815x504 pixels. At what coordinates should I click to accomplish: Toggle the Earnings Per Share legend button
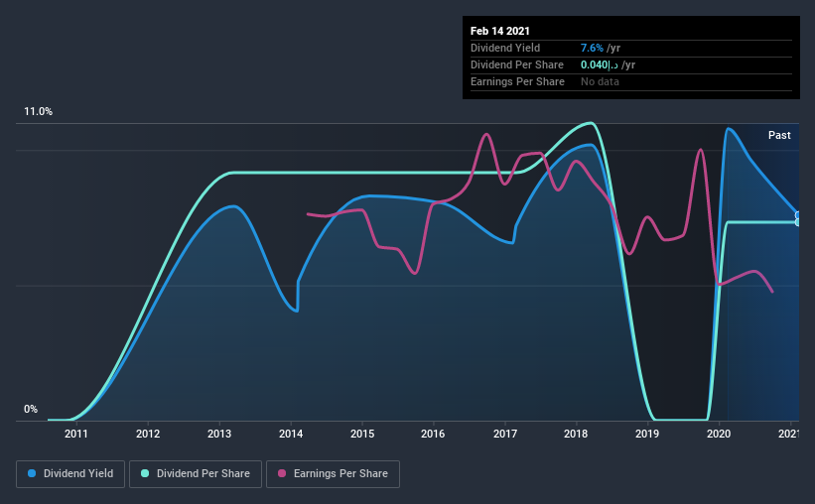(334, 474)
